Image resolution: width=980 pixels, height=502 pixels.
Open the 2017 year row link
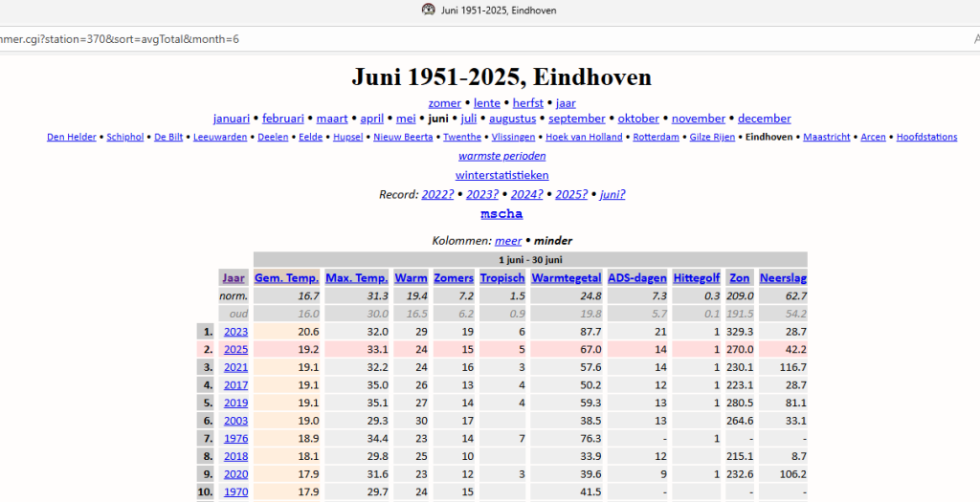236,384
